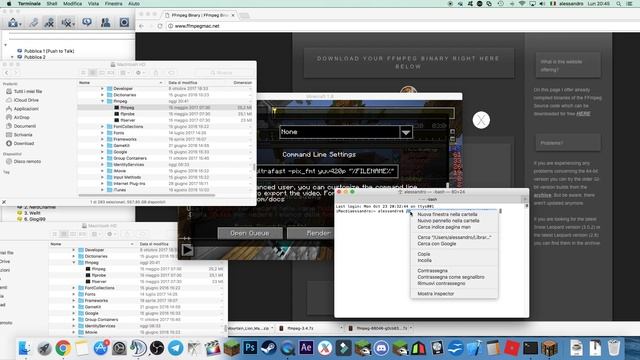Open Final Cut Pro clapperboard in Dock
Image resolution: width=640 pixels, height=360 pixels.
(x=213, y=348)
